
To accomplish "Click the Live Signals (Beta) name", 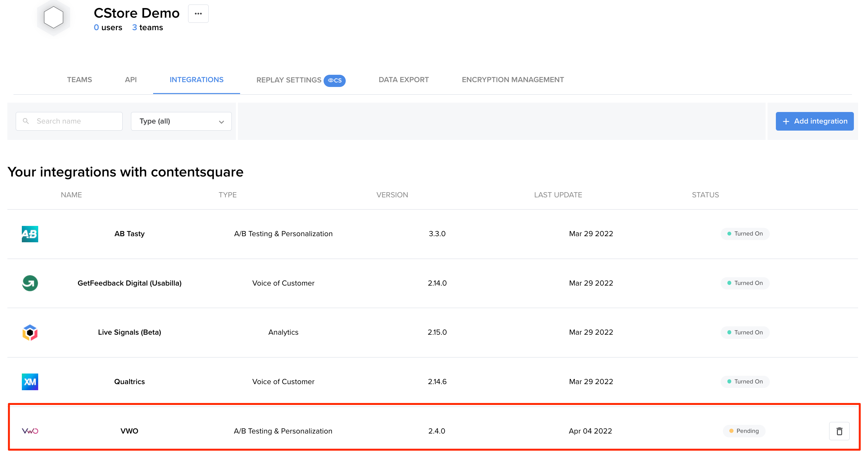I will [129, 332].
